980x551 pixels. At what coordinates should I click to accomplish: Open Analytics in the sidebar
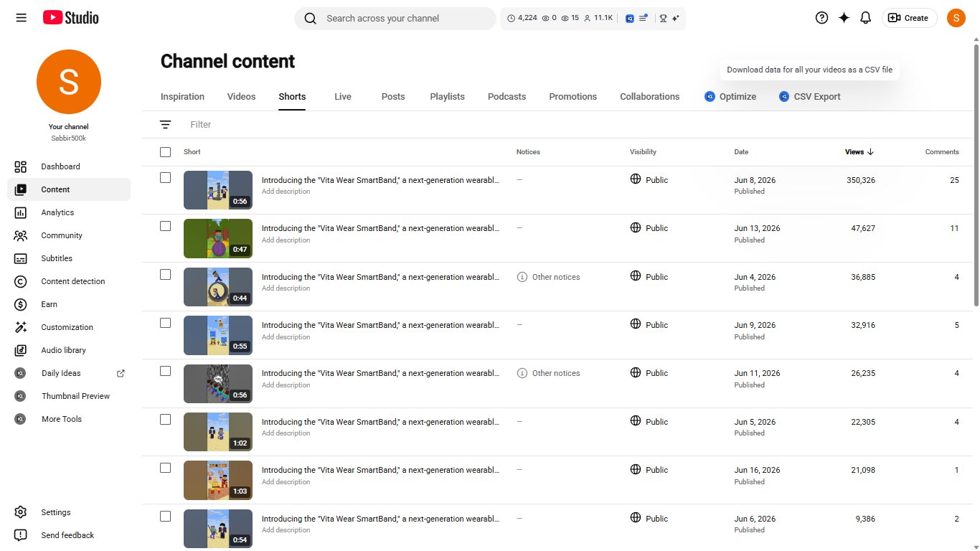coord(69,212)
